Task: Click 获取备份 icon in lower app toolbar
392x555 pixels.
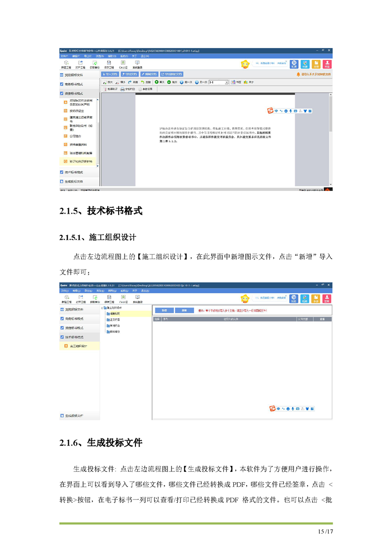Action: tap(94, 298)
